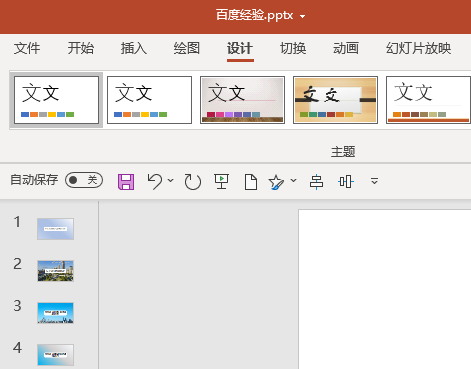Toggle the AutoSave switch (自动保存)
The image size is (471, 369).
(84, 180)
